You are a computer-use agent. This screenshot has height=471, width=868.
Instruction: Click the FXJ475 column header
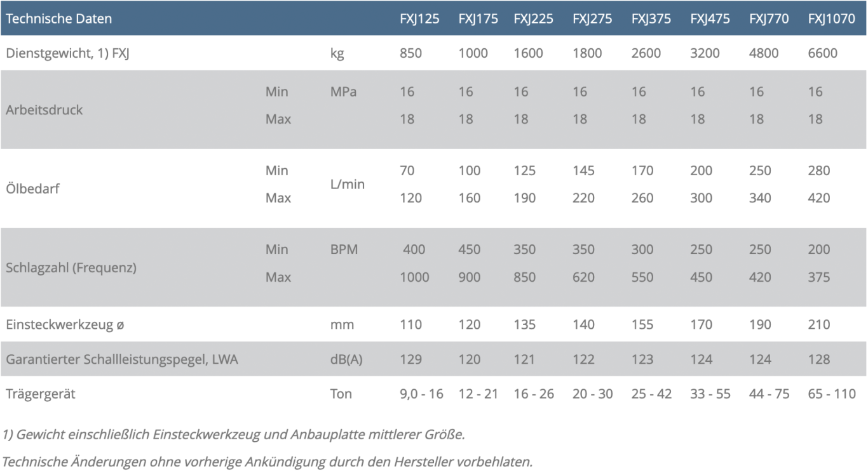tap(710, 19)
